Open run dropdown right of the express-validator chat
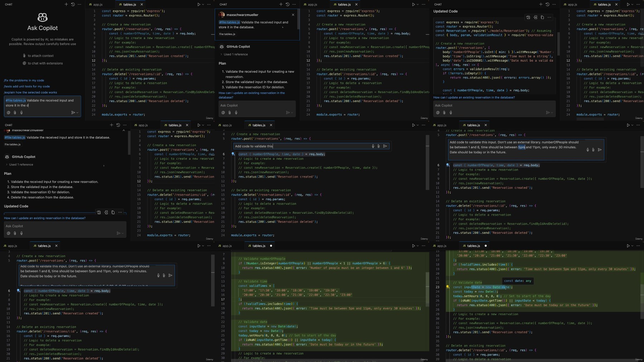Viewport: 644px width, 362px height. 632,4
